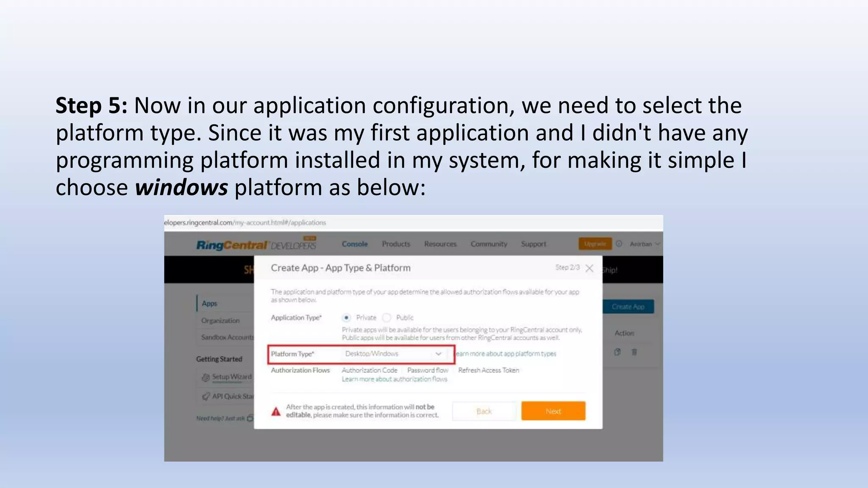Click the Back button
This screenshot has width=868, height=488.
point(484,411)
